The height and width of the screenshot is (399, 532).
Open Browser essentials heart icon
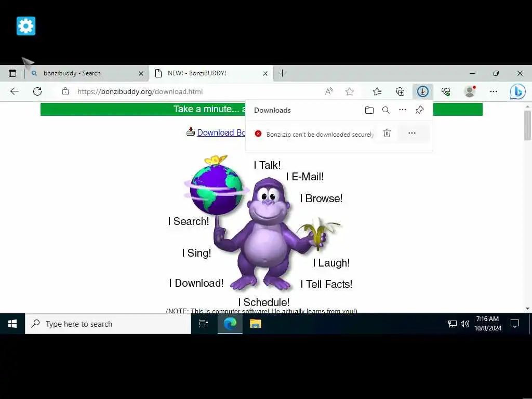pos(445,91)
